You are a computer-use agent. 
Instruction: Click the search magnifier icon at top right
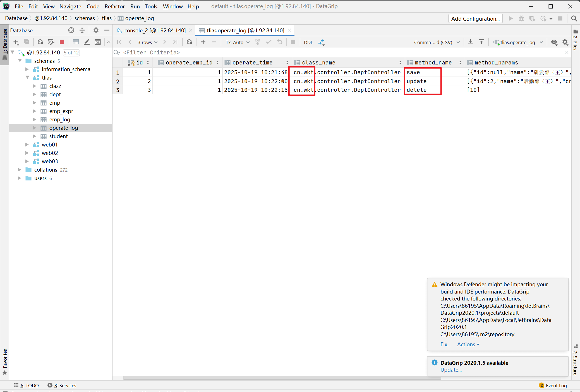[574, 18]
